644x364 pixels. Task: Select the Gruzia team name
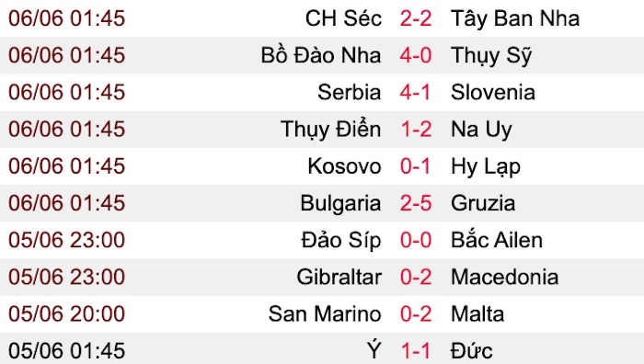click(x=483, y=203)
